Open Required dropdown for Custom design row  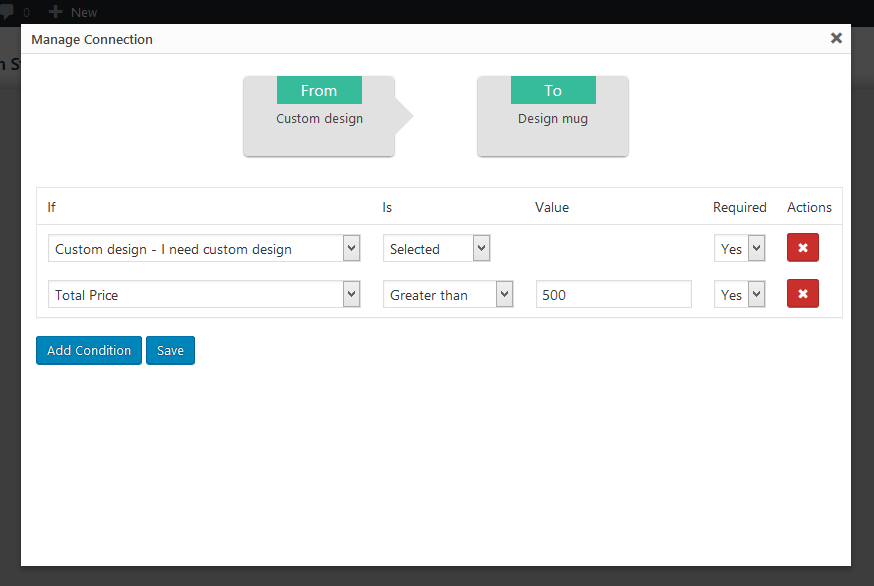click(739, 249)
